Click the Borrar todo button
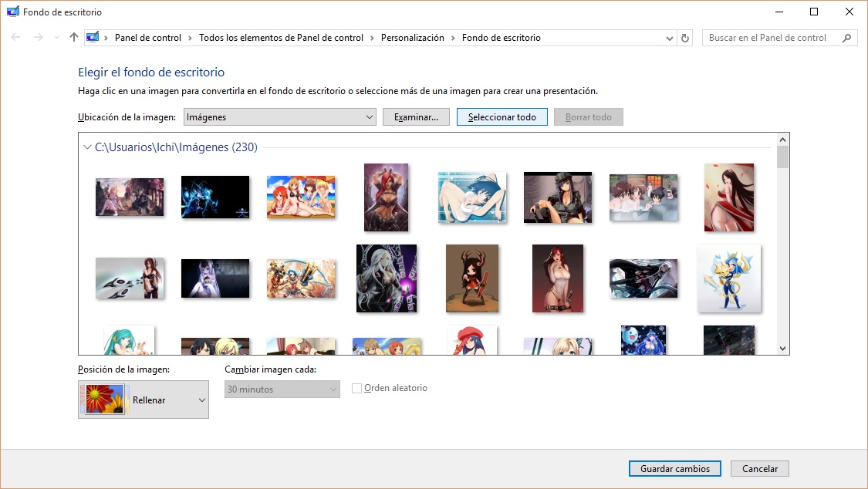Image resolution: width=868 pixels, height=489 pixels. tap(589, 116)
